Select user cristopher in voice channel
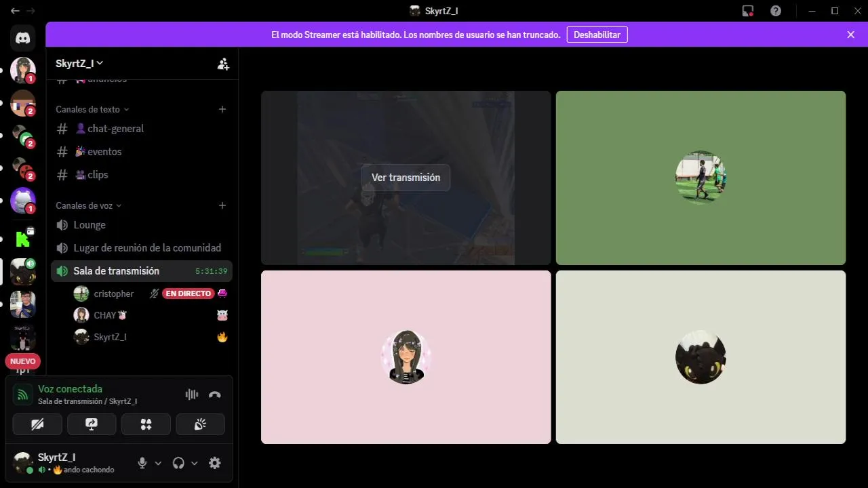The image size is (868, 488). 114,293
